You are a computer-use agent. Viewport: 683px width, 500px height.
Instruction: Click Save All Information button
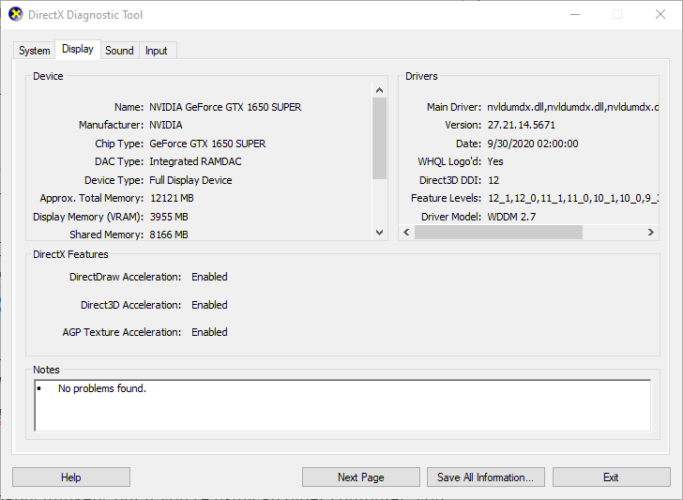[x=486, y=477]
